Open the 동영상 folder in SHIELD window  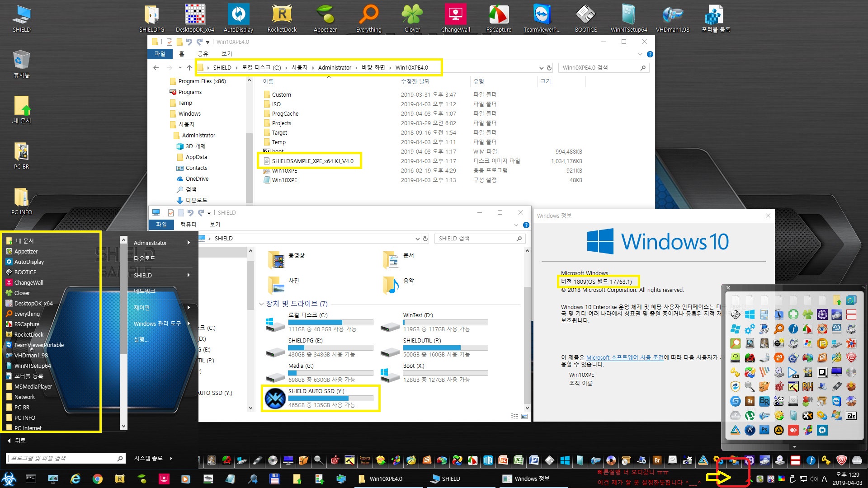click(x=287, y=259)
